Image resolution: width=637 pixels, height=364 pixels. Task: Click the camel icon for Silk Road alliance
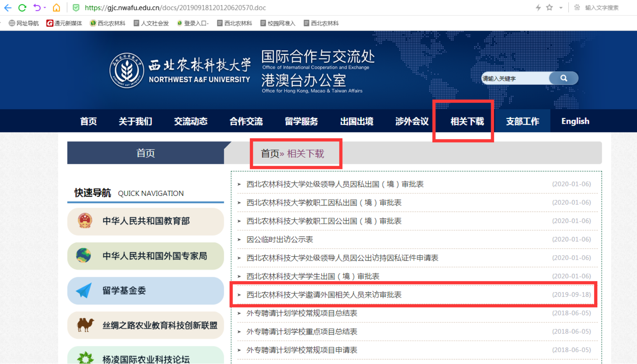pos(85,325)
